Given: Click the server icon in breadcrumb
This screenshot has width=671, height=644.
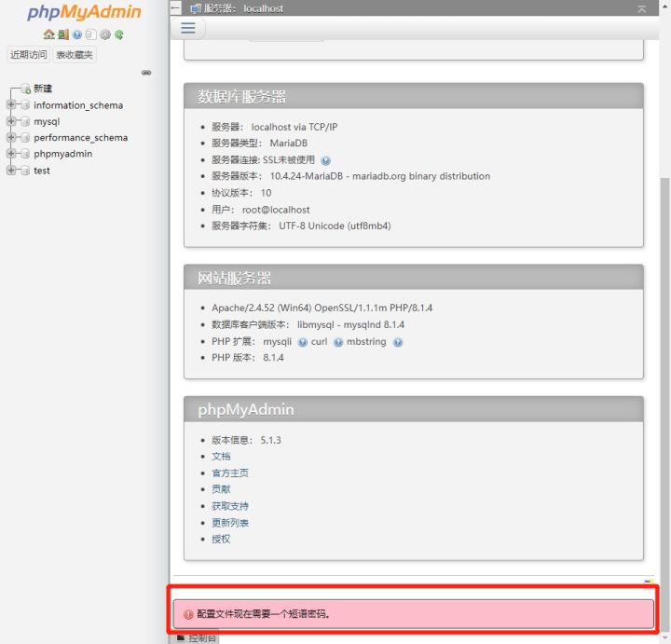Looking at the screenshot, I should pyautogui.click(x=195, y=8).
